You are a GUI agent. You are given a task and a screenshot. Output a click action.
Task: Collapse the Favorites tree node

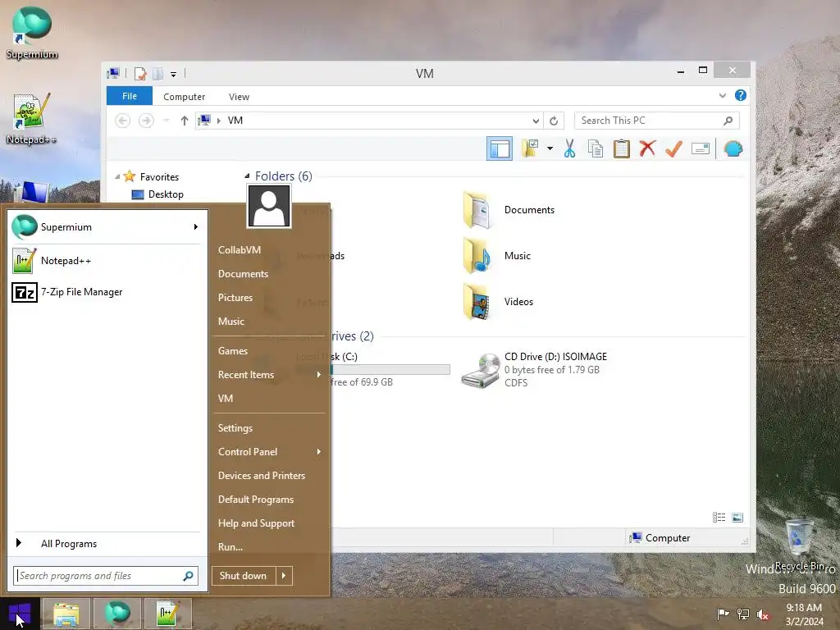point(117,176)
